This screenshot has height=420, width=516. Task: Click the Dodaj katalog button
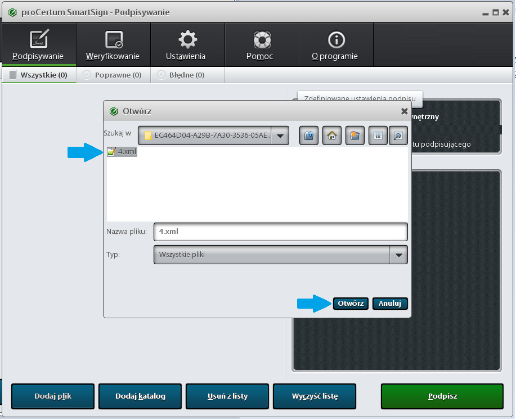click(x=140, y=396)
